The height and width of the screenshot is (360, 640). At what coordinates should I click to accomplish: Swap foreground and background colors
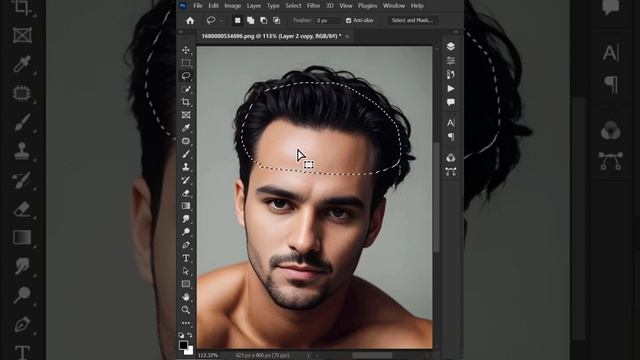[x=190, y=335]
